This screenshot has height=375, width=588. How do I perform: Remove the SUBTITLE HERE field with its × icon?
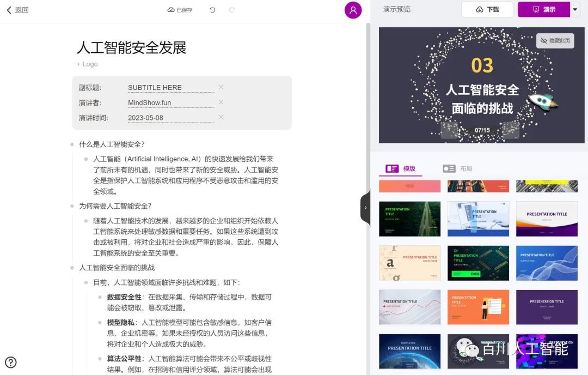click(220, 87)
